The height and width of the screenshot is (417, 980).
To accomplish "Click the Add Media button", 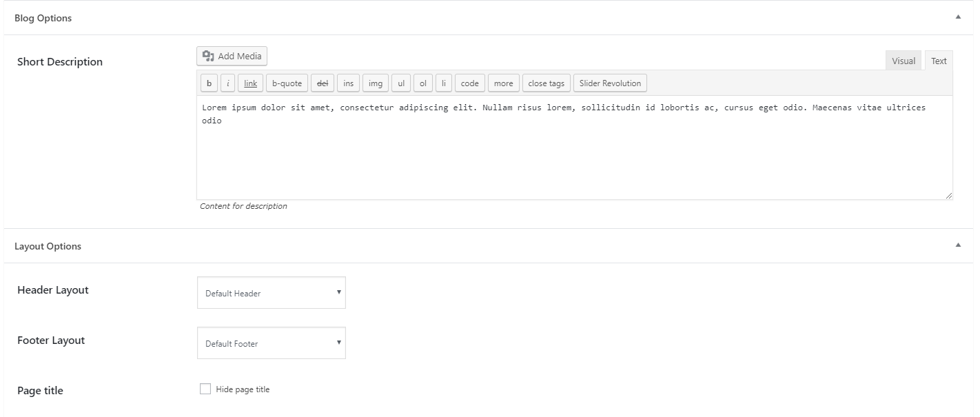I will click(232, 57).
